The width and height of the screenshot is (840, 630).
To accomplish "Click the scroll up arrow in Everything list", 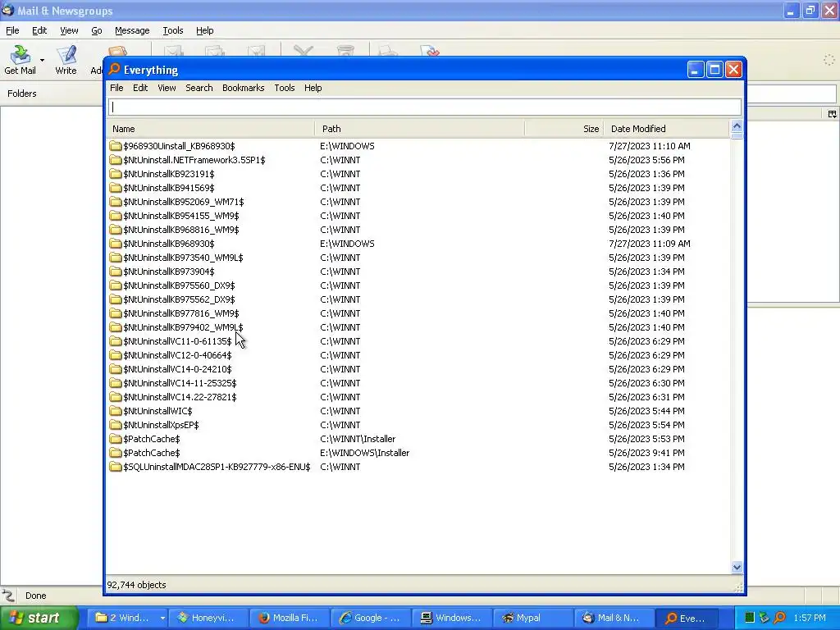I will (737, 126).
